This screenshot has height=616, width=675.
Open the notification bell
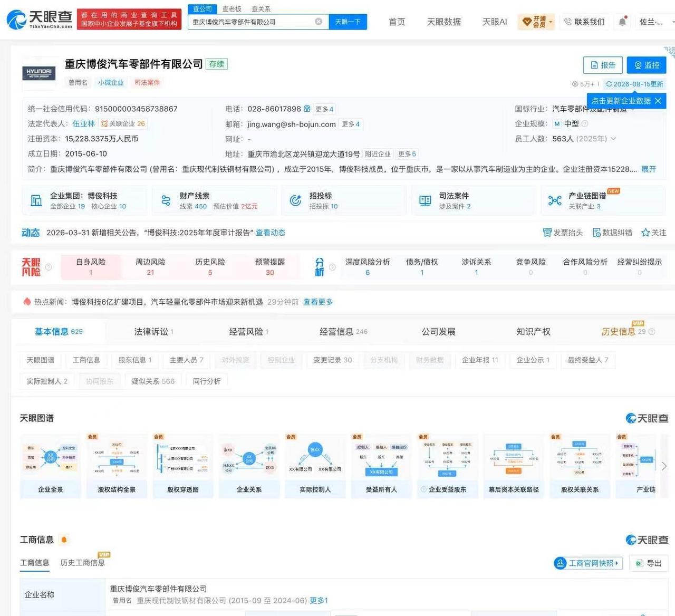click(622, 22)
